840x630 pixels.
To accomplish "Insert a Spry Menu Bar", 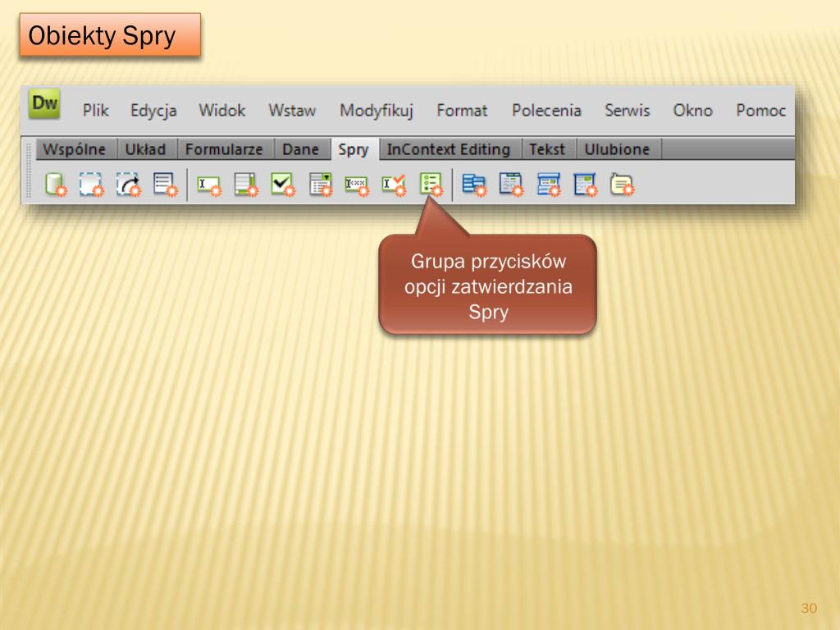I will pos(475,185).
